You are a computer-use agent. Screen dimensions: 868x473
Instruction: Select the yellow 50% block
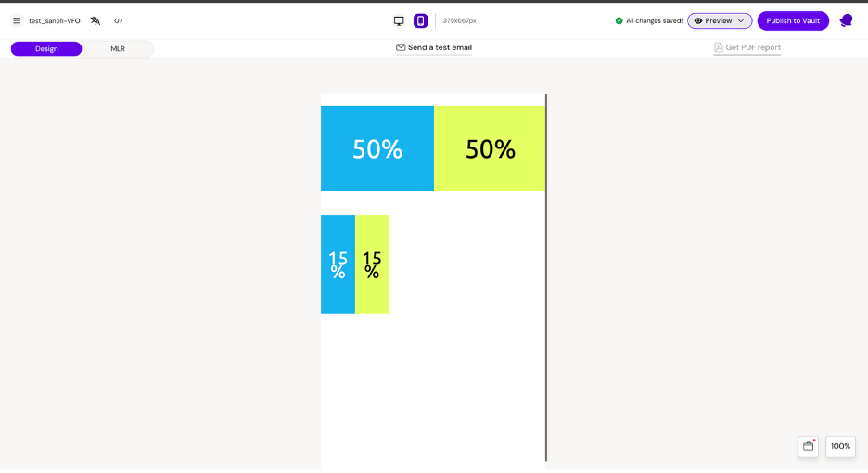pos(490,148)
